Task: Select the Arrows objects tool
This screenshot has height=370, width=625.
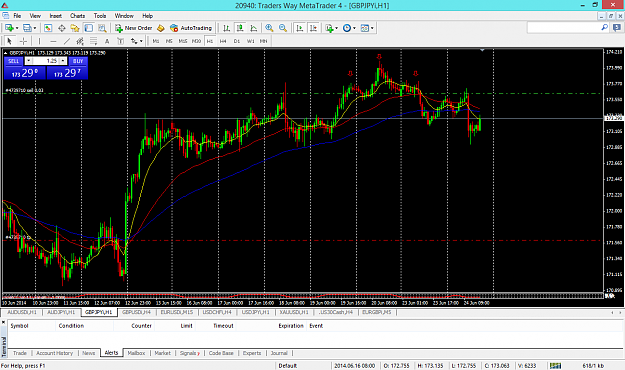Action: 134,41
